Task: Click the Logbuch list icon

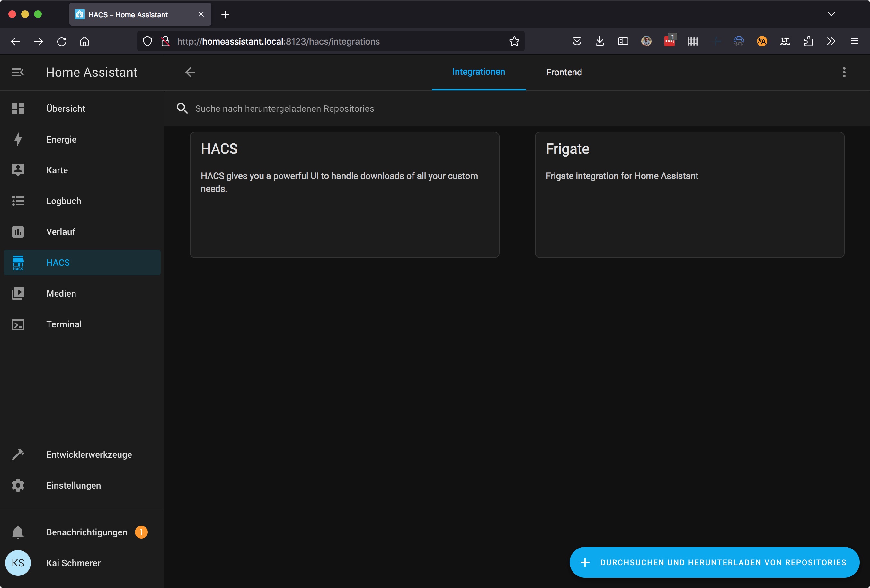Action: (x=18, y=201)
